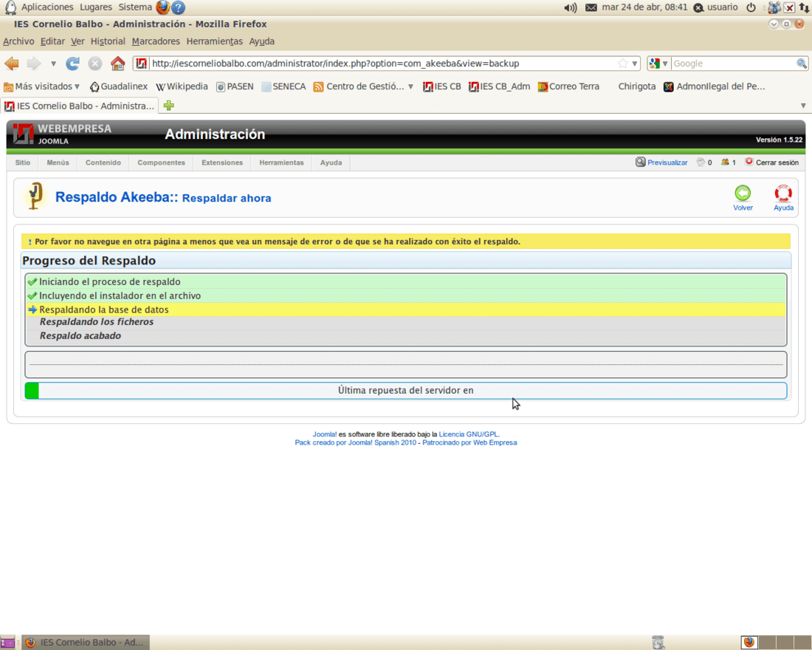
Task: Click the Previsualizar link
Action: pyautogui.click(x=662, y=162)
